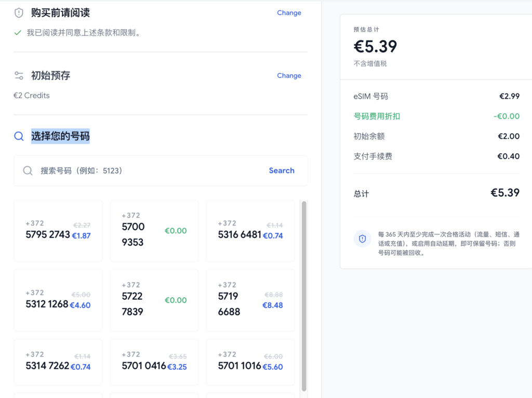Select number 5795 2743 priced €1.87
532x398 pixels.
(58, 231)
